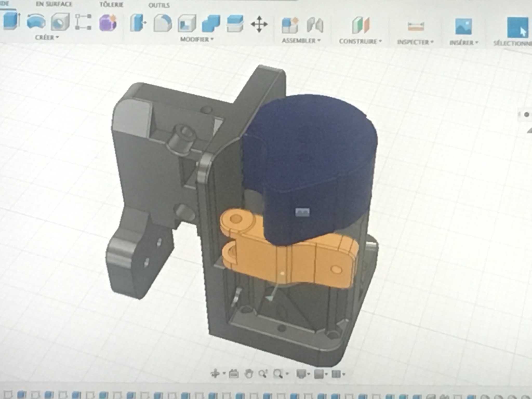Switch to the OUTILS tab
Image resolution: width=532 pixels, height=399 pixels.
click(x=159, y=5)
